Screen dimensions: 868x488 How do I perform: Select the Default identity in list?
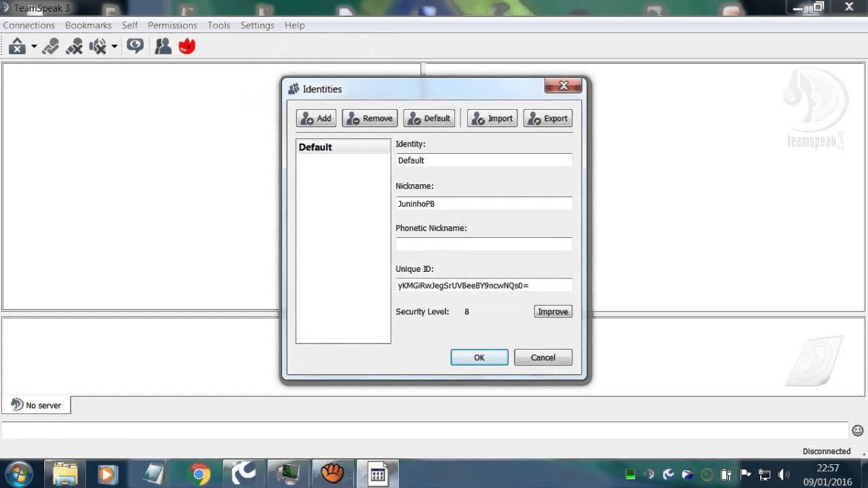[x=343, y=147]
